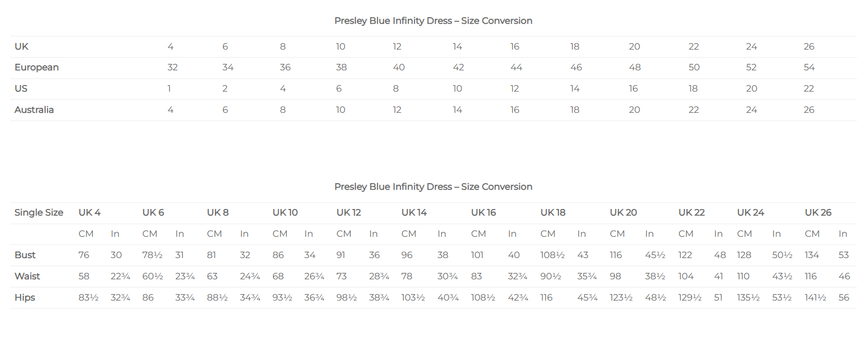This screenshot has width=868, height=337.
Task: Click the Hips row label
Action: tap(25, 298)
